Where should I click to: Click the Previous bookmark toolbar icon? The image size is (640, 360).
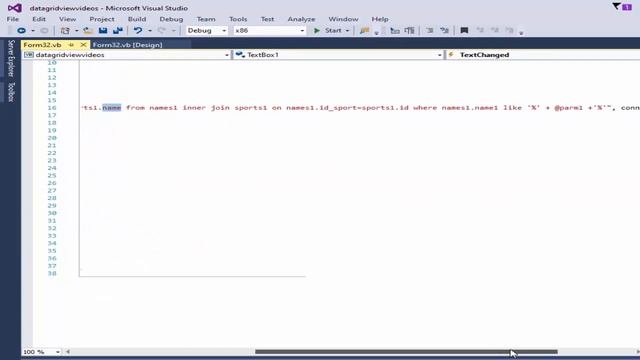pyautogui.click(x=480, y=31)
